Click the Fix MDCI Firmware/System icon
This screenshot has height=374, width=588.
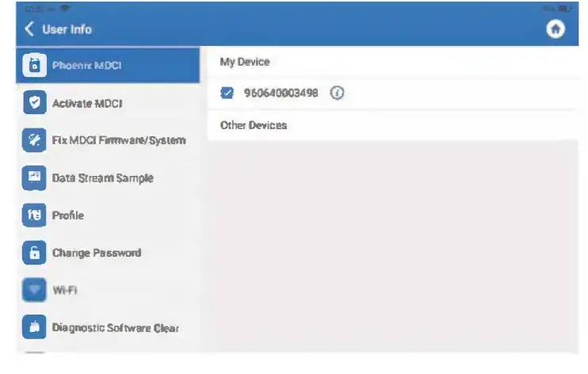click(35, 140)
